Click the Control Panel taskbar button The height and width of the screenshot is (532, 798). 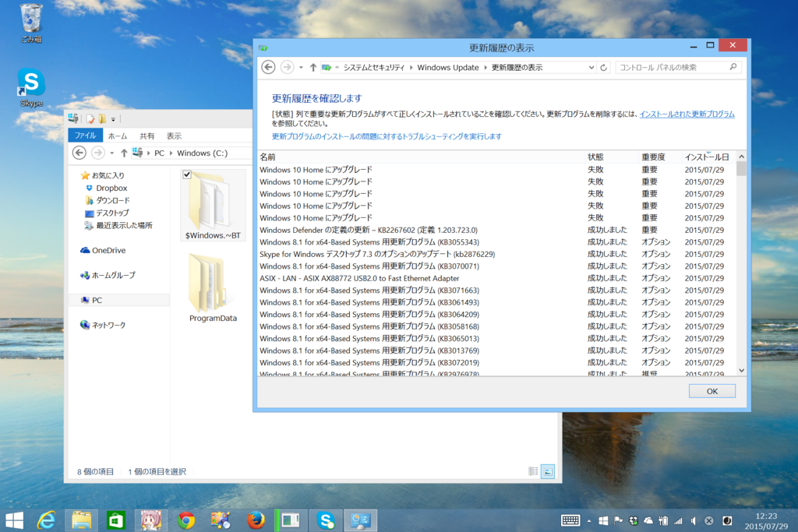[361, 520]
